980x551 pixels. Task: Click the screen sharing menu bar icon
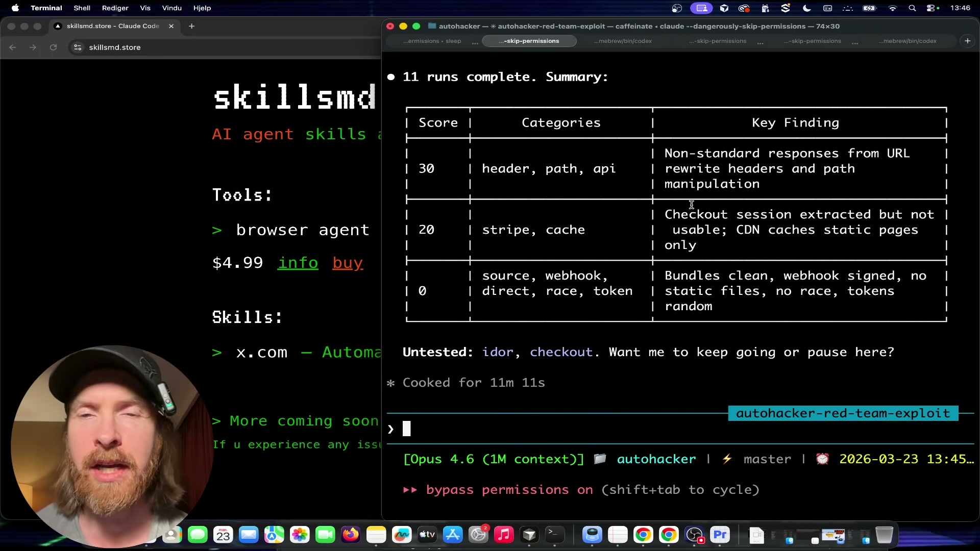point(701,8)
